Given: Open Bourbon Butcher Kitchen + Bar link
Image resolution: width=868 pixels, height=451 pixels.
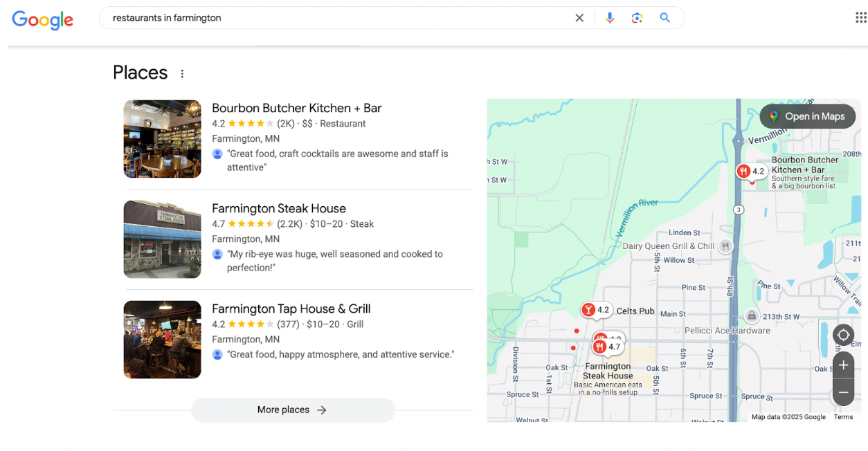Looking at the screenshot, I should [296, 108].
